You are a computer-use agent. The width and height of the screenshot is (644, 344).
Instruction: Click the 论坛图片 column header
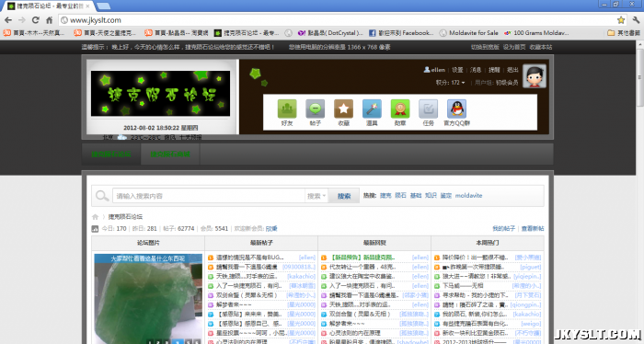tap(148, 243)
